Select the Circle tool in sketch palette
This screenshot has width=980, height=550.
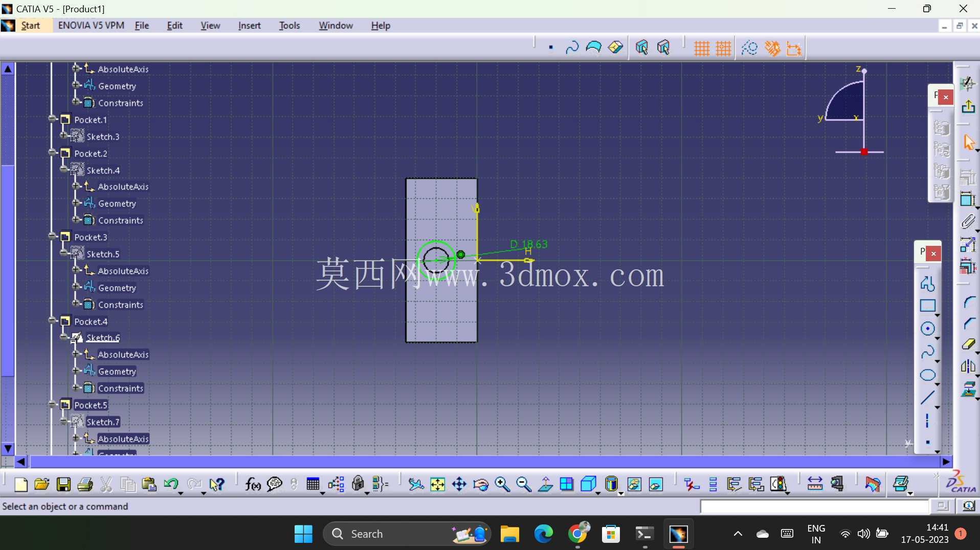(x=928, y=329)
